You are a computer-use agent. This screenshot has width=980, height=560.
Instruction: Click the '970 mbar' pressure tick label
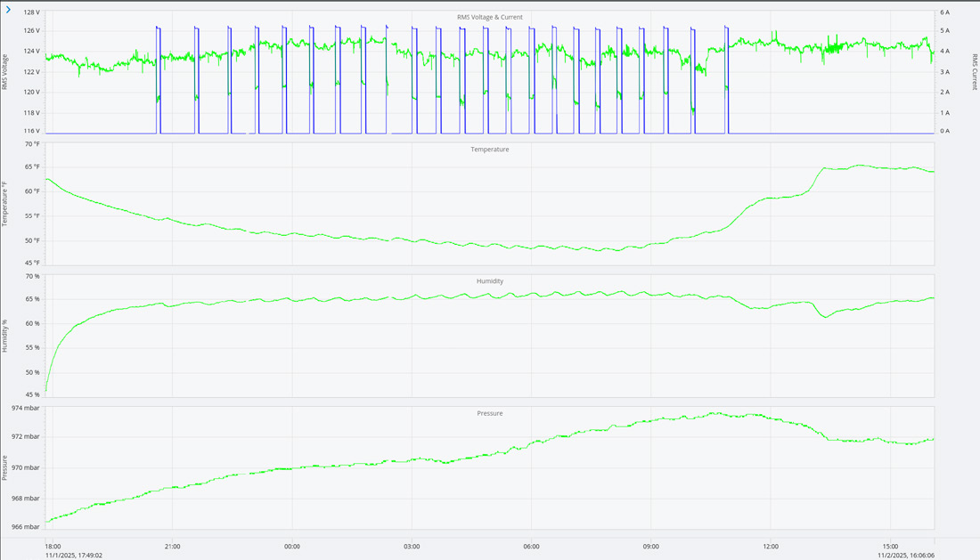click(25, 467)
